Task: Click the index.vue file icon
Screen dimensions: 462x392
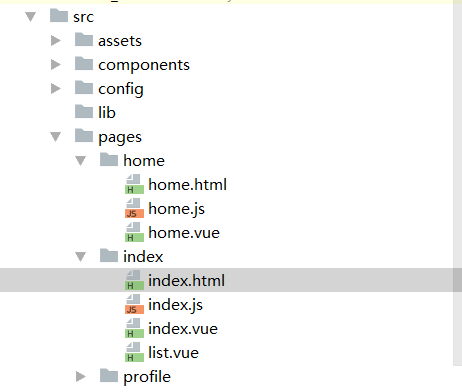Action: [134, 328]
